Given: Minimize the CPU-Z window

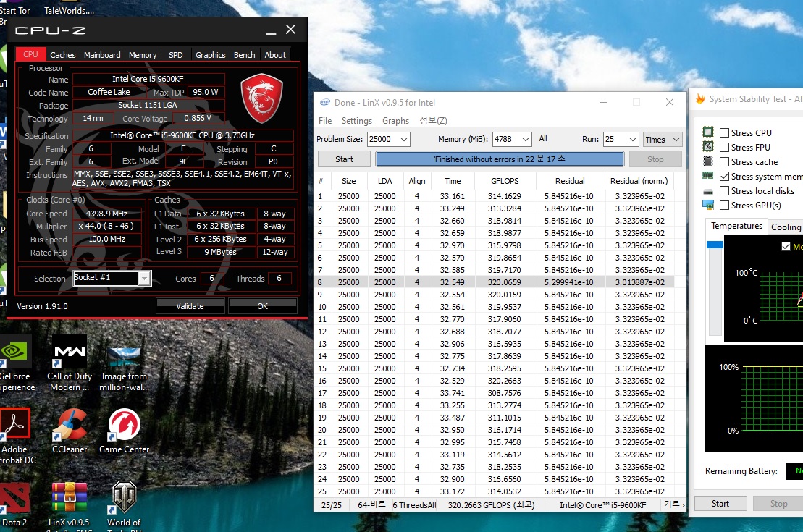Looking at the screenshot, I should [271, 31].
